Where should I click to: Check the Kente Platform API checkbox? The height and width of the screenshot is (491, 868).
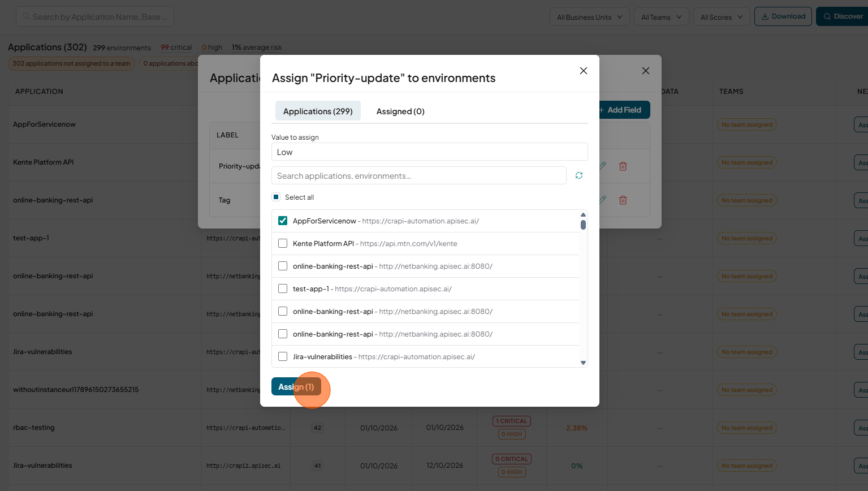[x=283, y=243]
